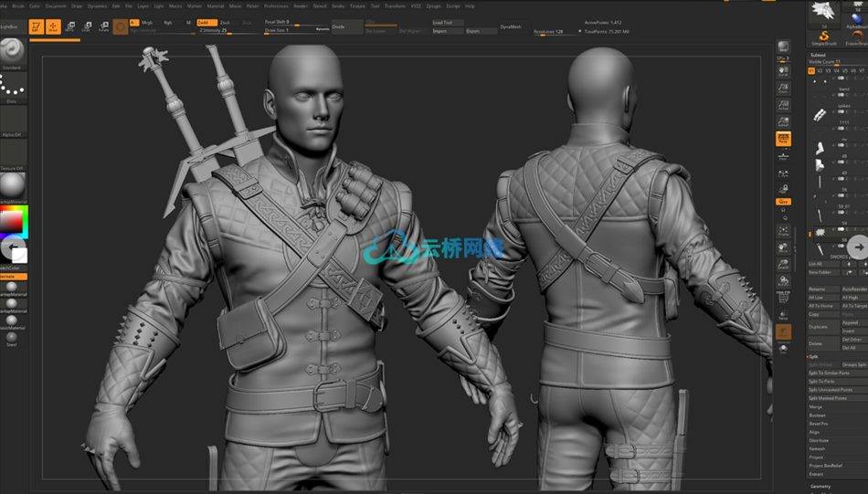
Task: Click the Divide button
Action: pos(347,26)
